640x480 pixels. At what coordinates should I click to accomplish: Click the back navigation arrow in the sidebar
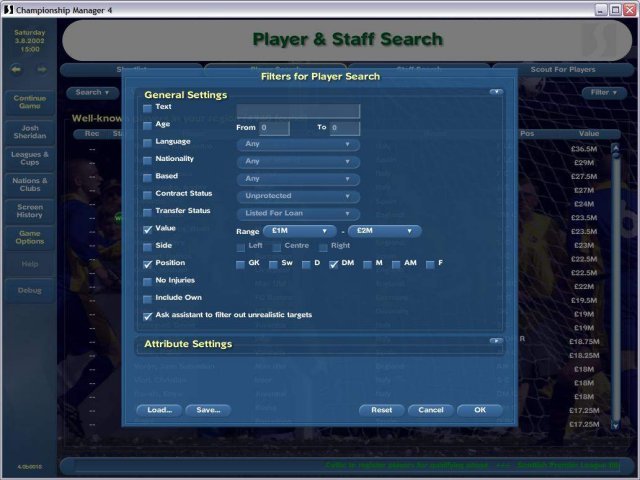click(17, 70)
